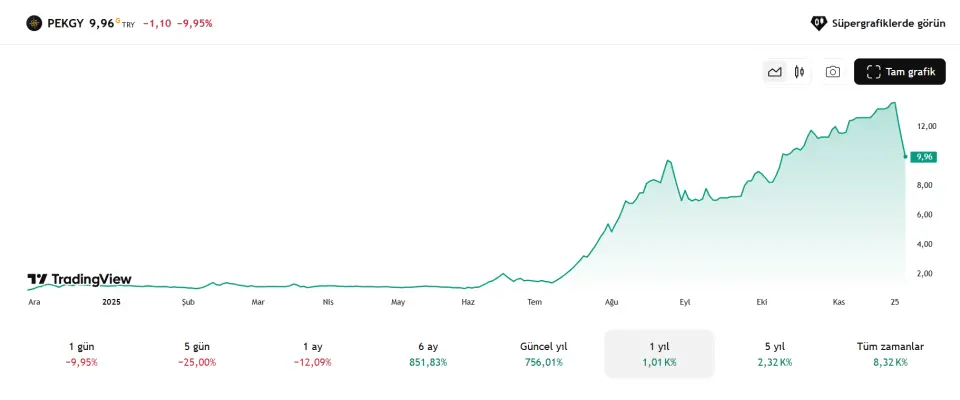
Task: Switch to 1 ay range
Action: tap(312, 354)
